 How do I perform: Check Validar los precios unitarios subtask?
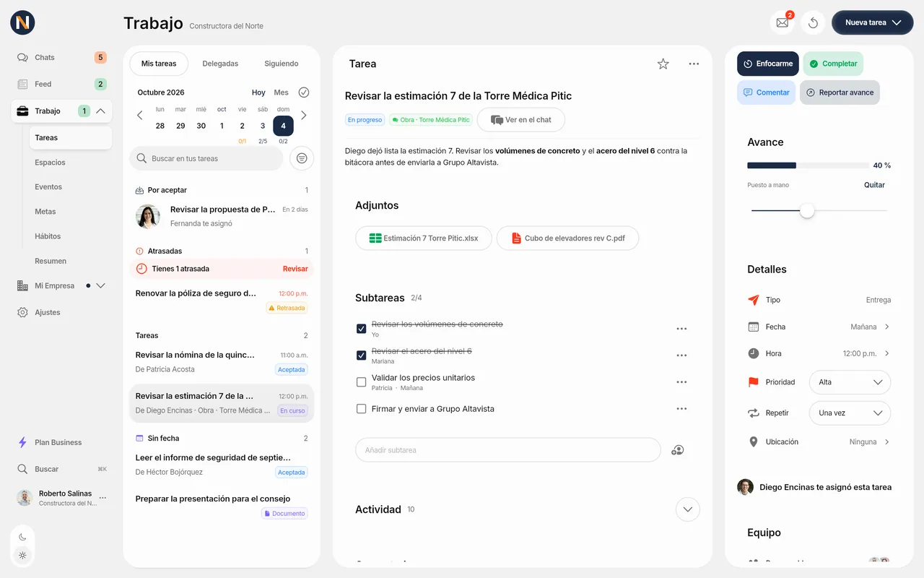(x=362, y=382)
